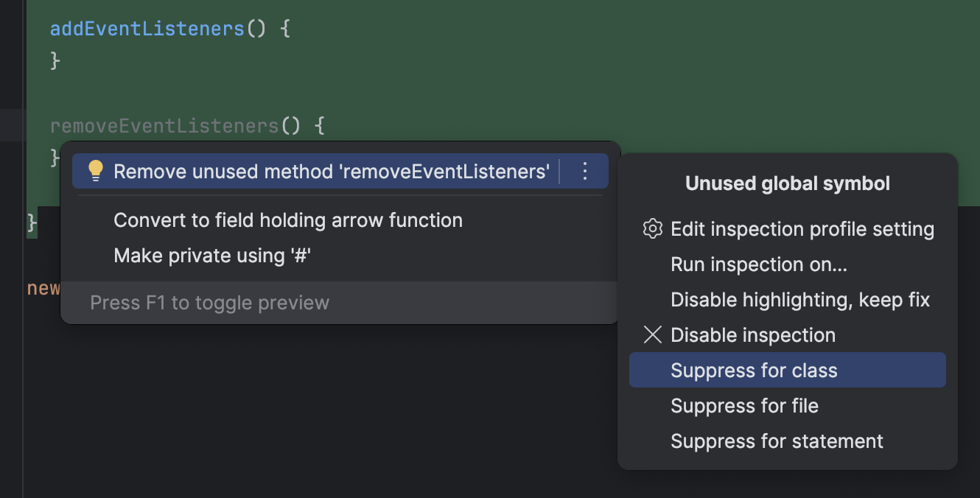This screenshot has width=980, height=498.
Task: Select "Make private using '#'"
Action: pyautogui.click(x=212, y=255)
